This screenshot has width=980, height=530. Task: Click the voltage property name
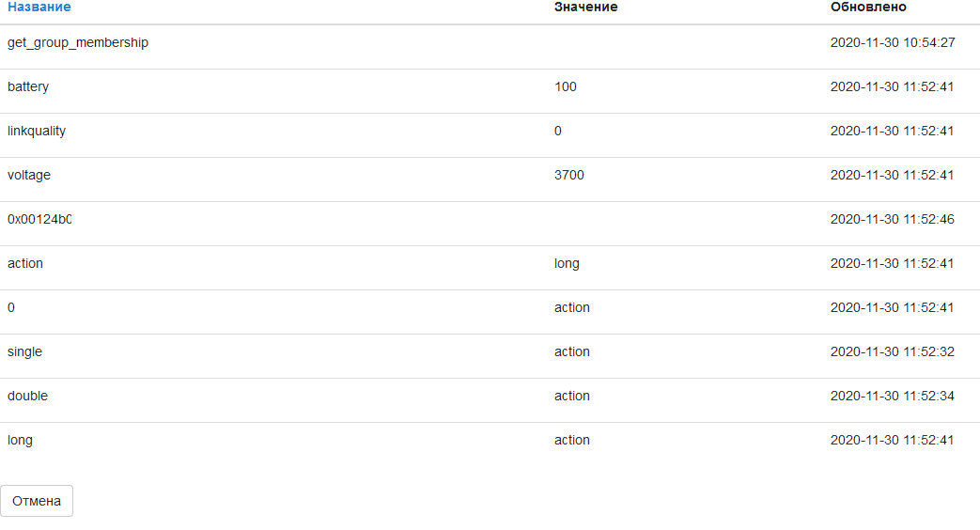point(29,176)
